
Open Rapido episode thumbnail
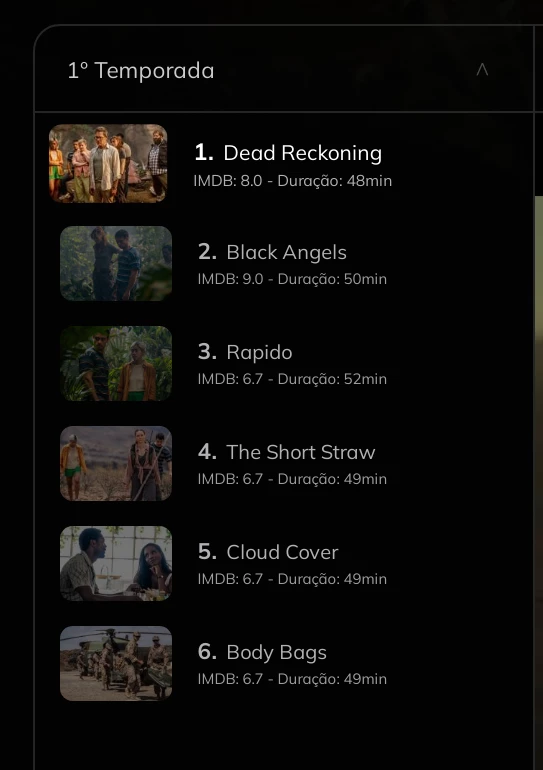116,363
